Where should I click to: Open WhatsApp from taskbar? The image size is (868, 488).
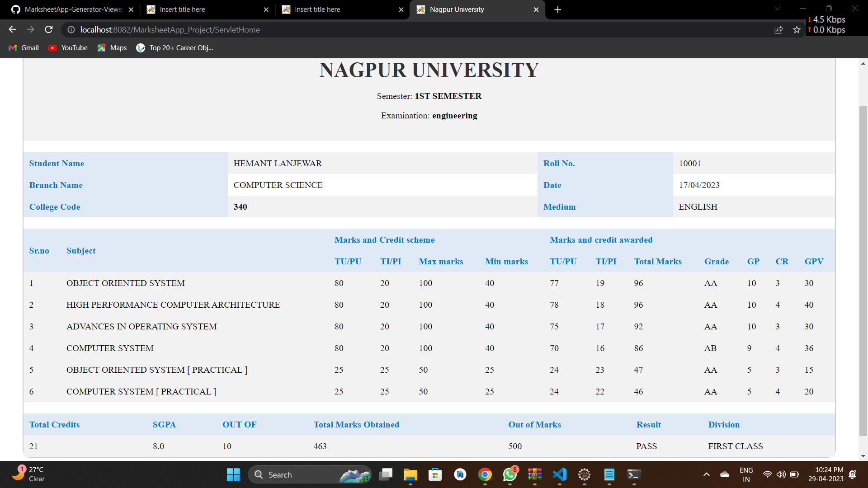pos(509,474)
